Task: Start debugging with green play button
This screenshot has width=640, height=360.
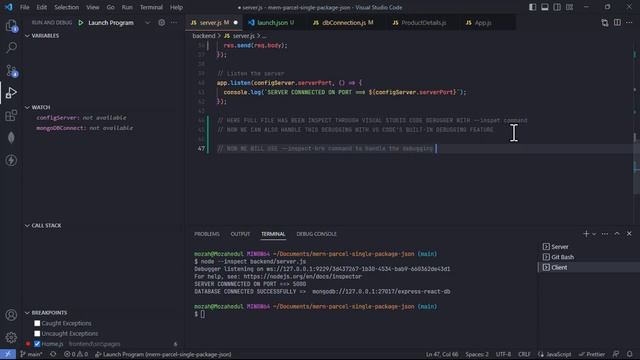Action: (81, 23)
